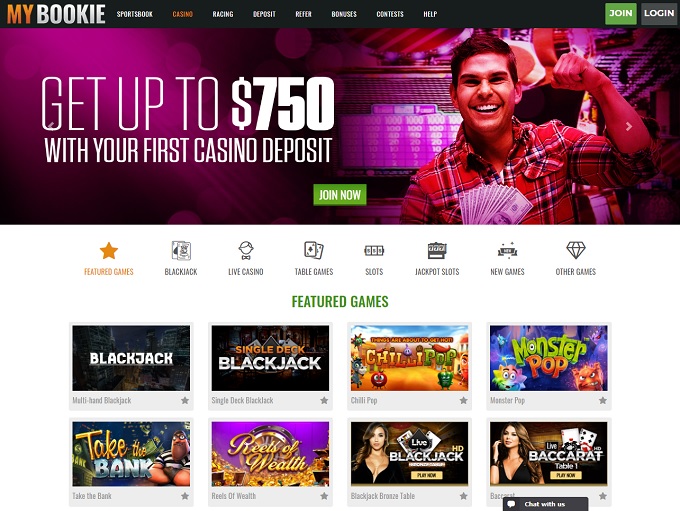This screenshot has height=511, width=680.
Task: Open the Sportsbook menu item
Action: pos(135,14)
